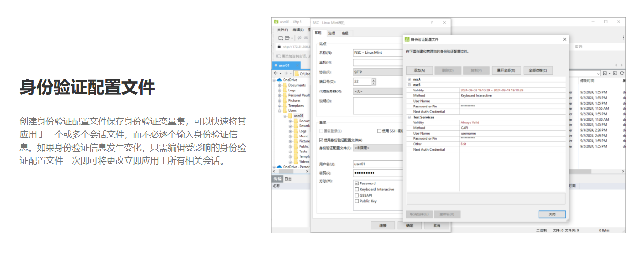Check the GSSAPI method checkbox

tap(357, 195)
